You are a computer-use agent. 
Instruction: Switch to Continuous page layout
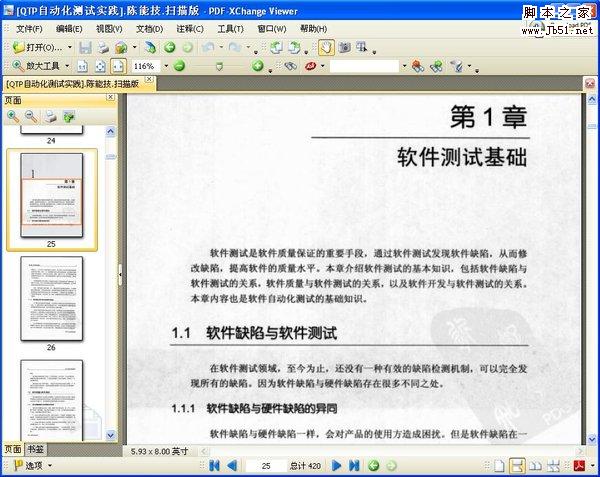[x=517, y=466]
